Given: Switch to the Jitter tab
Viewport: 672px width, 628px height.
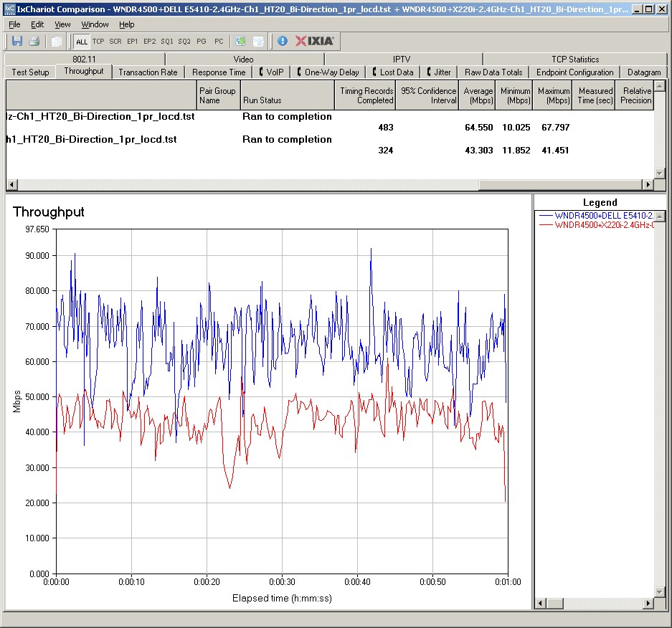Looking at the screenshot, I should [x=439, y=72].
